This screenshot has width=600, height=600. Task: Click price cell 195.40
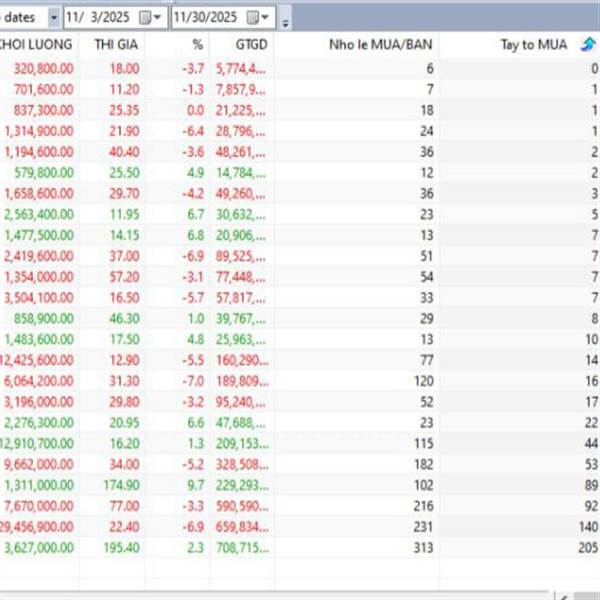(x=121, y=548)
